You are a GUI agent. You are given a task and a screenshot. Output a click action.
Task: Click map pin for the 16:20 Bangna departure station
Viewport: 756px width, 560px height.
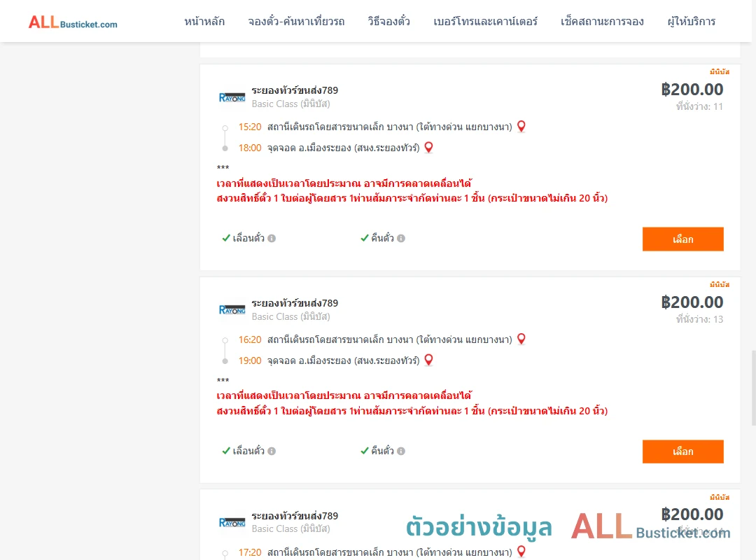(521, 339)
